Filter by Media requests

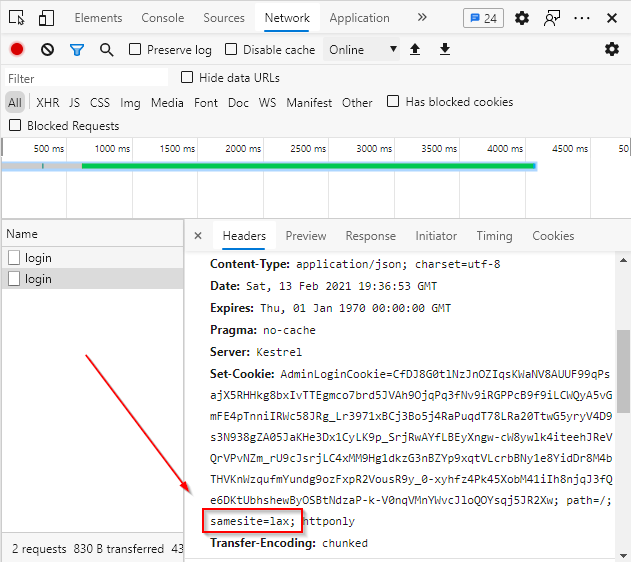pos(167,103)
